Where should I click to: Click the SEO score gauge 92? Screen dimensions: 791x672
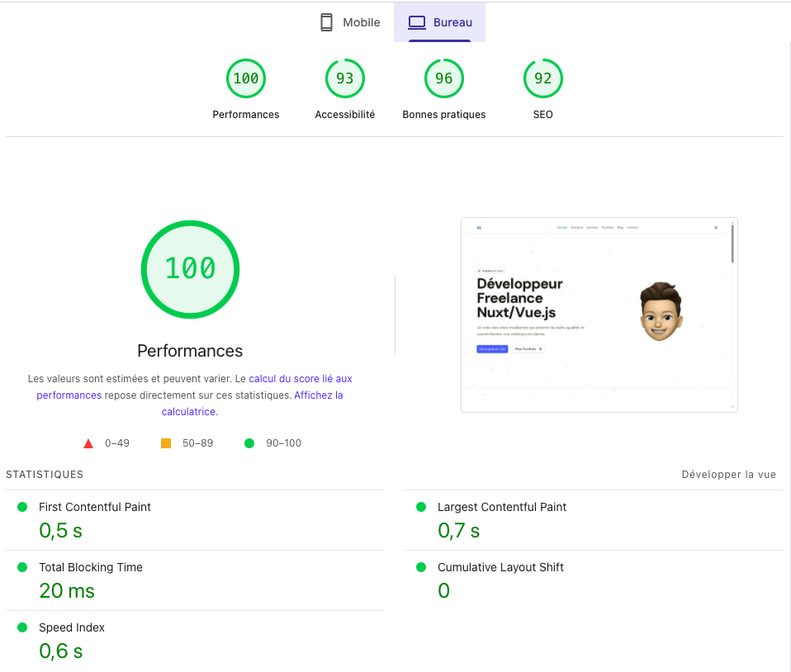click(x=543, y=79)
